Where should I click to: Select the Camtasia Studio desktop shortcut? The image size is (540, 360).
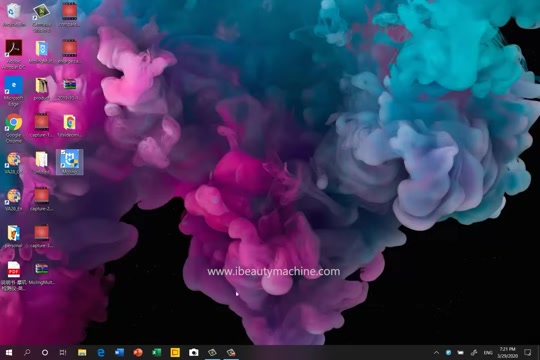41,18
